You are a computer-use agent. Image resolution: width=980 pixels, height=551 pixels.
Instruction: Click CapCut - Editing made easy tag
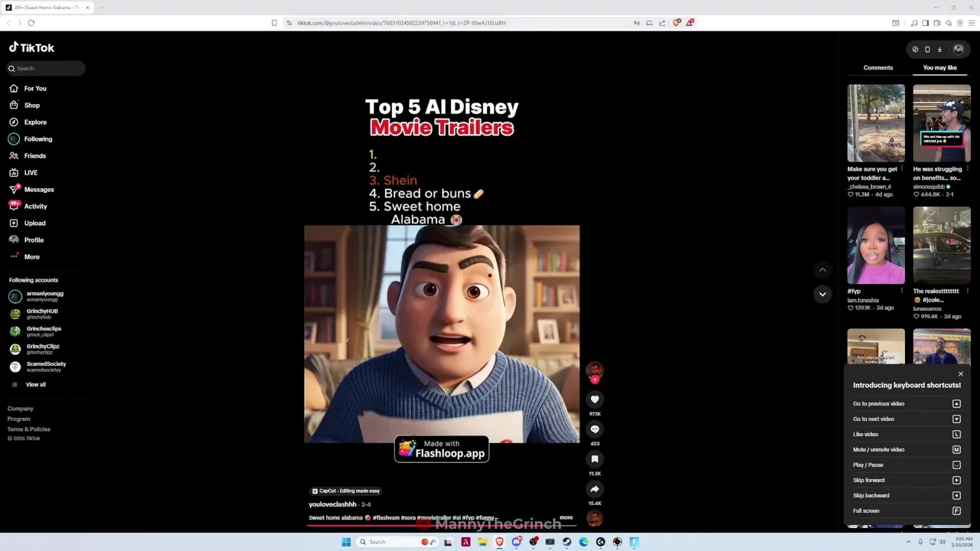point(345,491)
